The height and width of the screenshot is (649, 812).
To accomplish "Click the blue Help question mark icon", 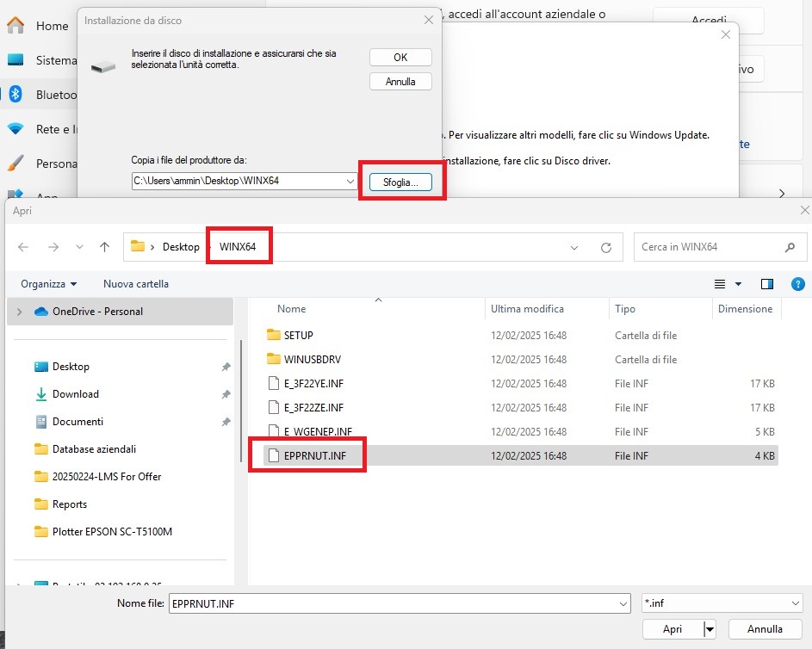I will 797,283.
